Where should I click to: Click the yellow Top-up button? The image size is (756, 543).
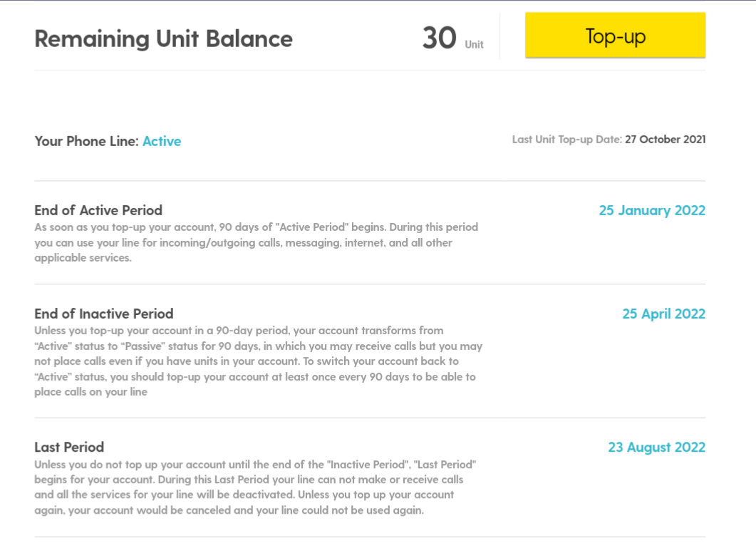pyautogui.click(x=615, y=36)
